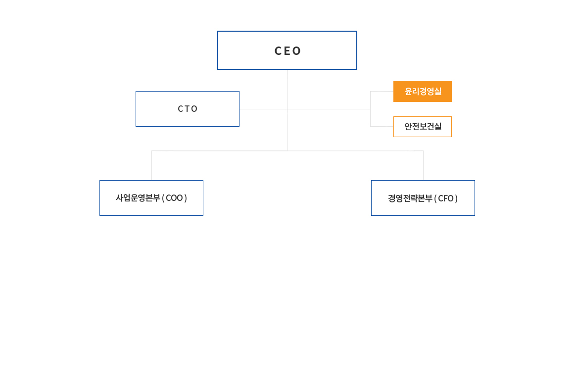Image resolution: width=574 pixels, height=392 pixels.
Task: Click the connector line above COO box
Action: coord(151,165)
